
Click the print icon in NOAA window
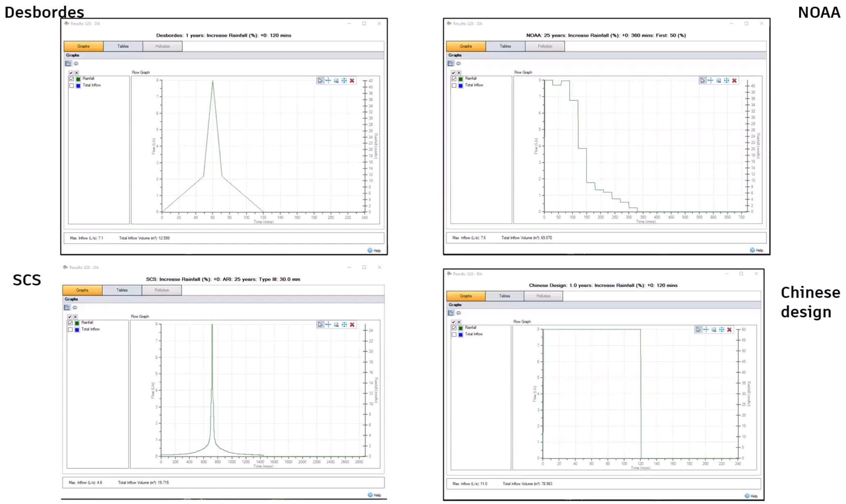coord(458,63)
